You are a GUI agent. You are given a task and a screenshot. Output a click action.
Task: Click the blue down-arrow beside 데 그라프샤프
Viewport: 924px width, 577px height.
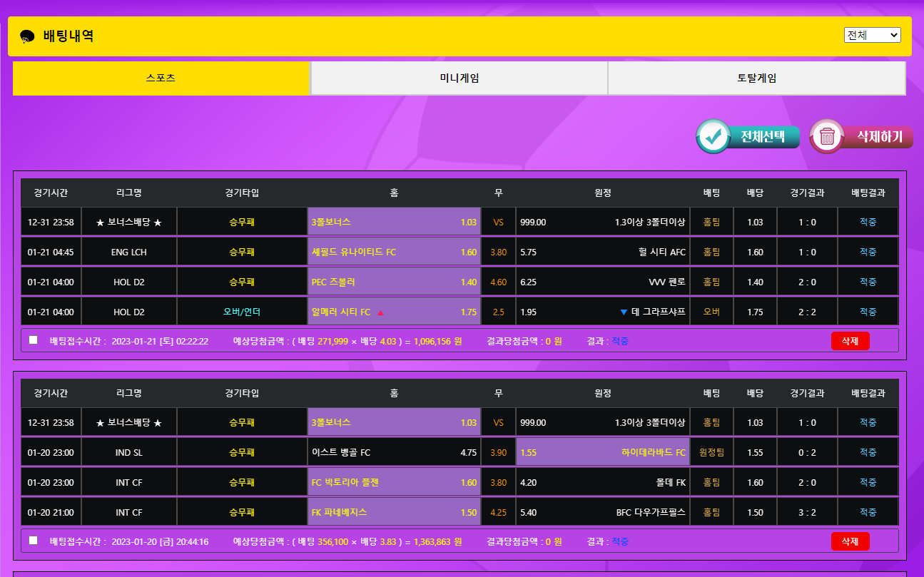pyautogui.click(x=624, y=312)
